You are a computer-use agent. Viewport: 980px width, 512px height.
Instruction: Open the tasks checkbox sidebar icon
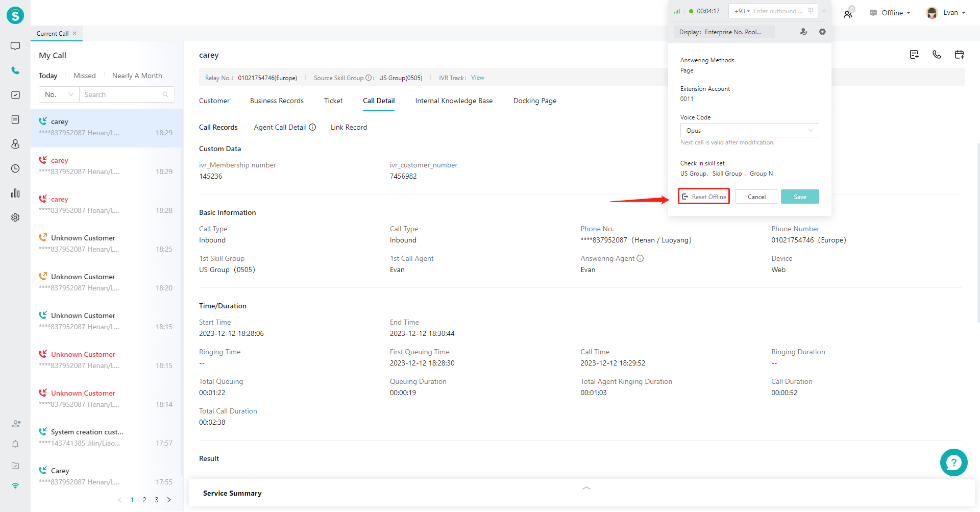15,95
